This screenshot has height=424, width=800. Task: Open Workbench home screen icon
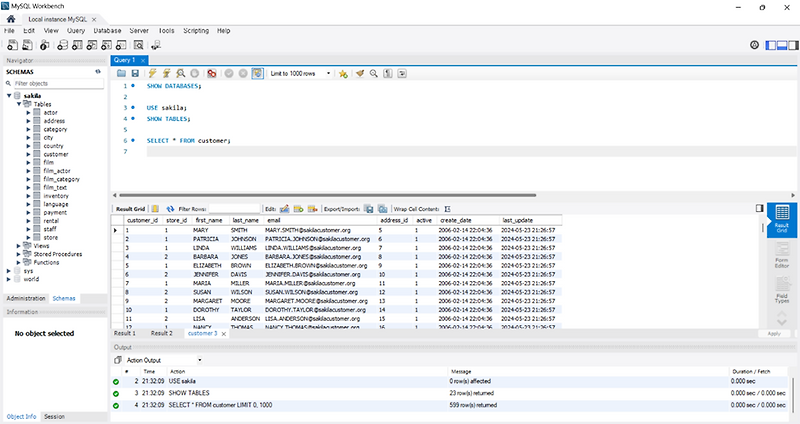(x=11, y=19)
